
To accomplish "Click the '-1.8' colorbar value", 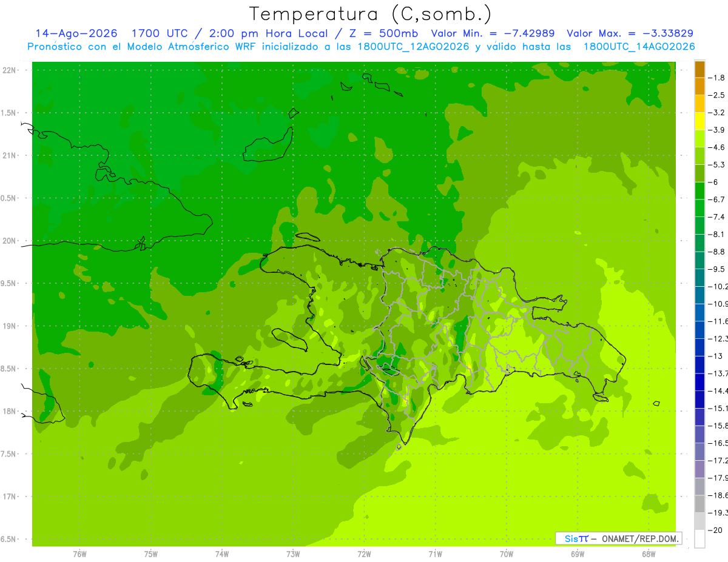I will coord(717,78).
